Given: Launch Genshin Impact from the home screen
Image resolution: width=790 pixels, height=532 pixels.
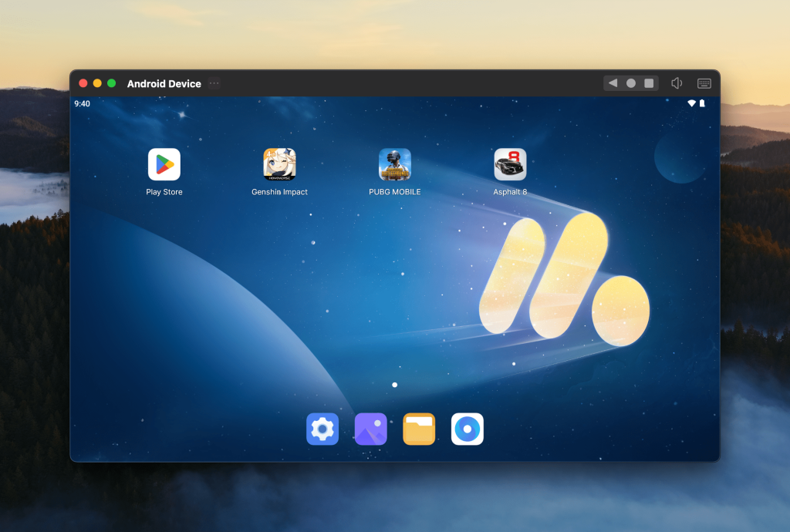Looking at the screenshot, I should click(x=279, y=164).
